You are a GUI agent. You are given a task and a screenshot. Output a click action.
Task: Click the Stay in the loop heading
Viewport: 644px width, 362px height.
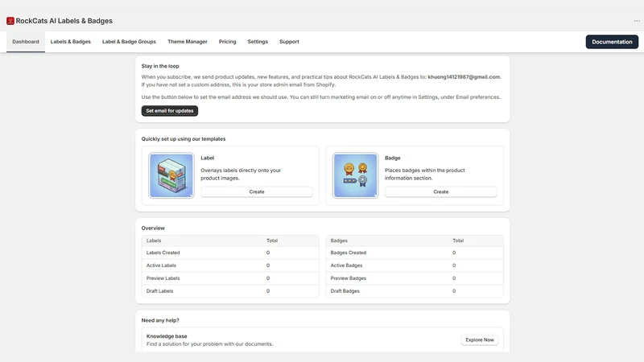tap(160, 66)
